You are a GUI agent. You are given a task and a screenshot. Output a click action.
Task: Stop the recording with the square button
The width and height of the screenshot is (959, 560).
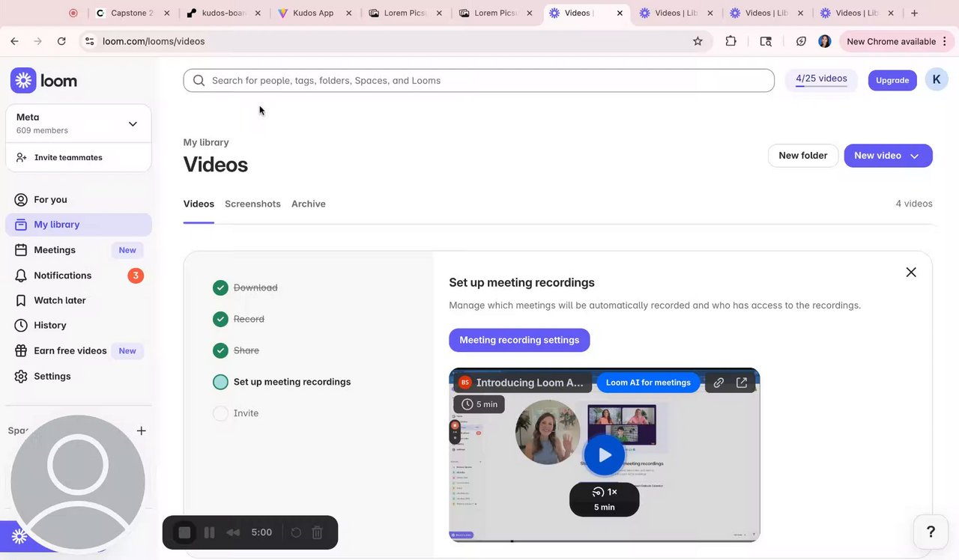pos(184,532)
